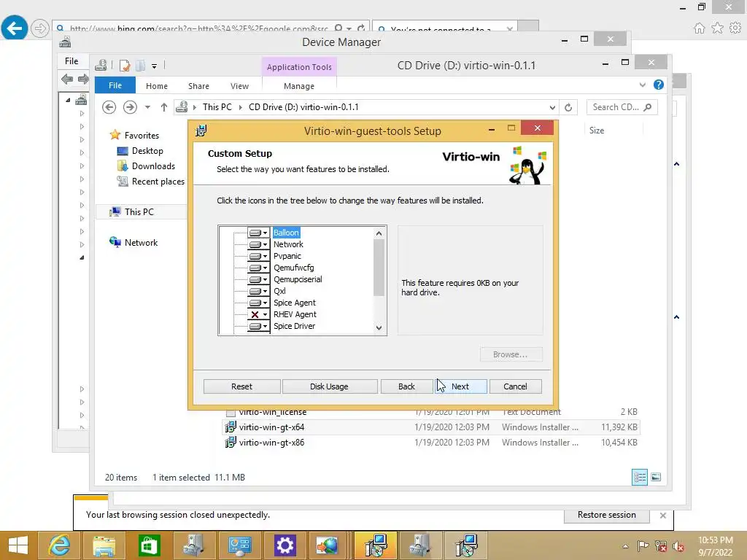Open the View ribbon tab
747x560 pixels.
(239, 86)
